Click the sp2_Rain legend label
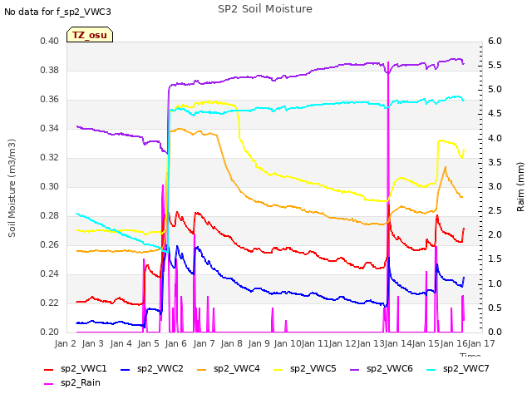Screen dimensions: 532x399 click(81, 382)
